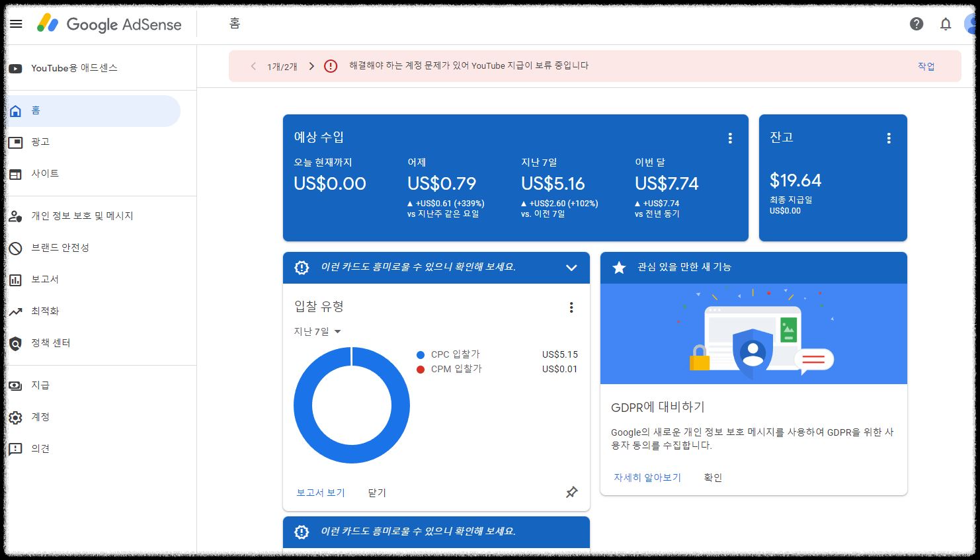Click the 광고 ads icon
The width and height of the screenshot is (980, 560).
(x=15, y=142)
